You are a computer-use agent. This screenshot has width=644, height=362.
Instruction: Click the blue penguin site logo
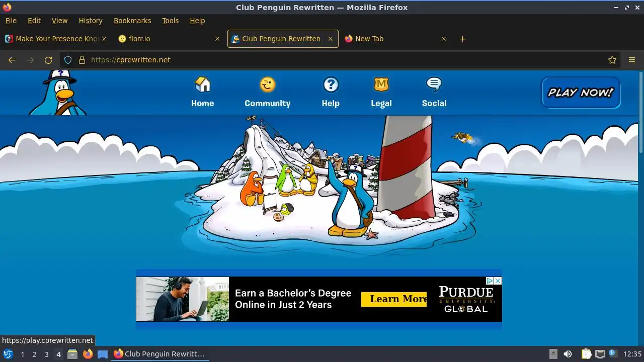point(59,93)
